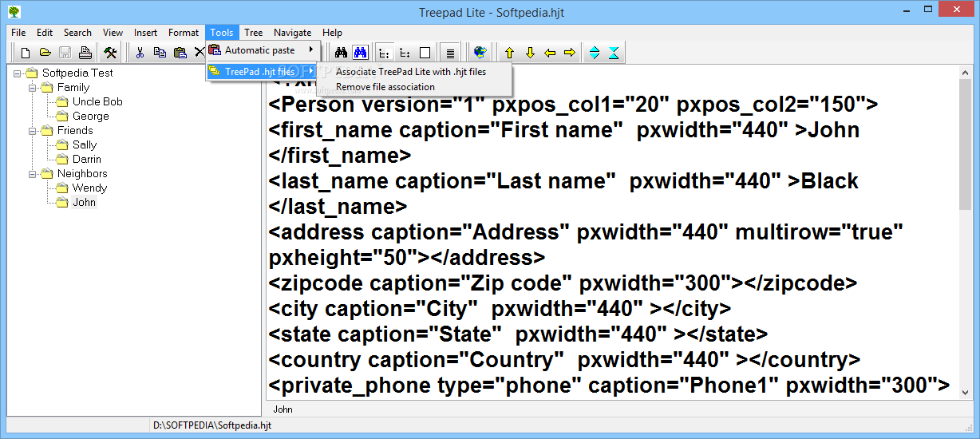Expand the Automatic paste submenu arrow
This screenshot has width=980, height=439.
(x=310, y=50)
